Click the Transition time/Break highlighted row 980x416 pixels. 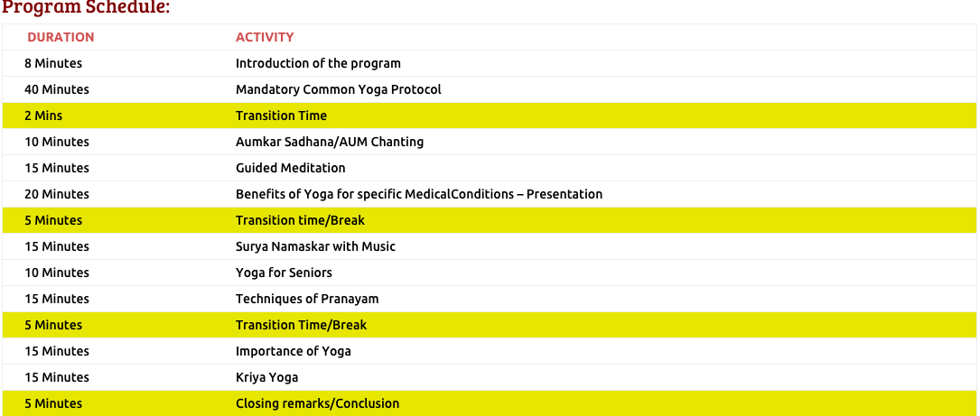[x=490, y=220]
